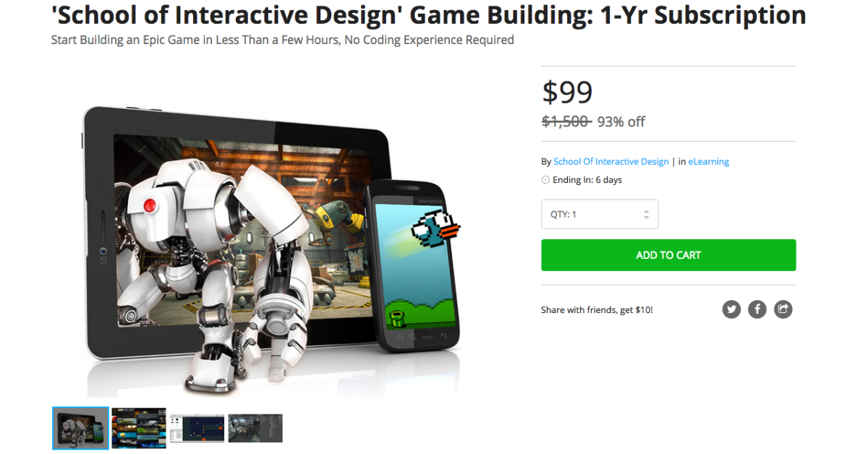
Task: Click the Game Building product title heading
Action: click(429, 14)
